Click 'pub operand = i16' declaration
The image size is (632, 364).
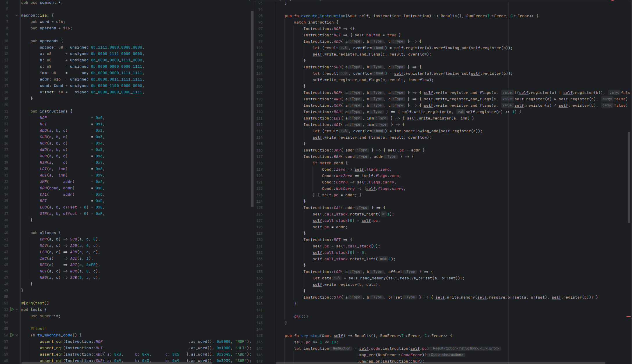(x=51, y=28)
